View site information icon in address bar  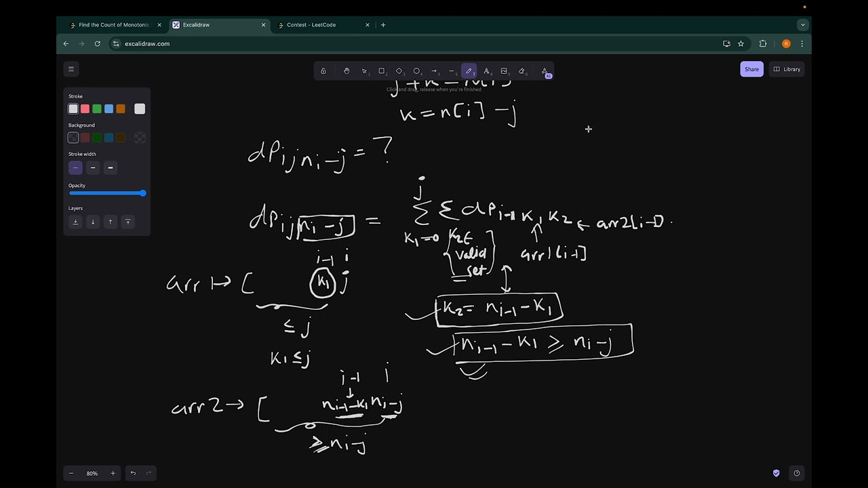tap(116, 44)
